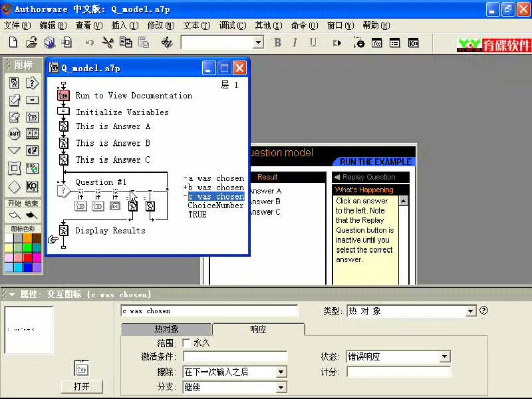Select the Motion icon in the palette
This screenshot has width=532, height=399.
coord(14,100)
